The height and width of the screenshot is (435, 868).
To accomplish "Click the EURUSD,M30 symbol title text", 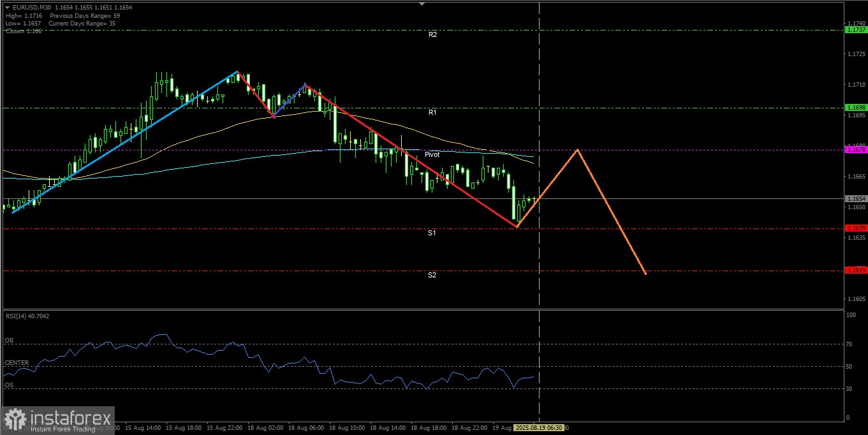I will click(31, 6).
